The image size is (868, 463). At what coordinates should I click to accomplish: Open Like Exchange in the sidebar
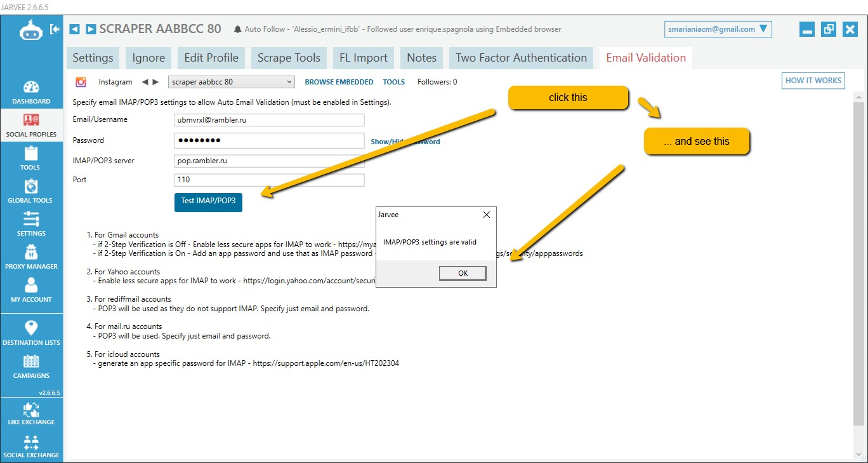[x=31, y=413]
